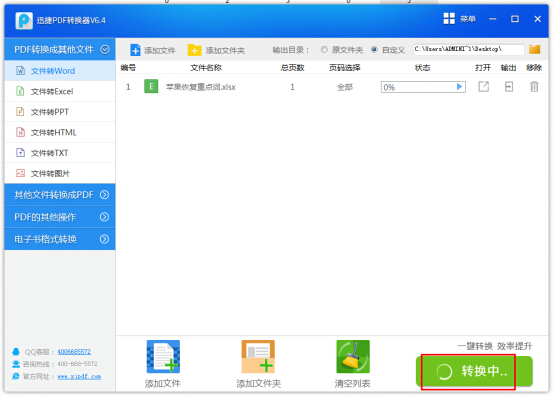The width and height of the screenshot is (553, 397).
Task: Click the 0% progress bar
Action: 423,87
